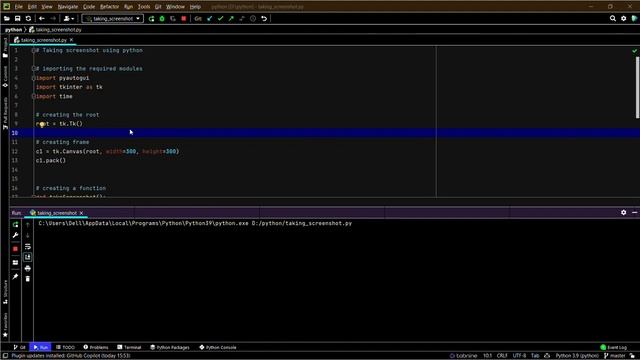Screen dimensions: 640x360
Task: Click Run with Coverage icon
Action: (173, 18)
